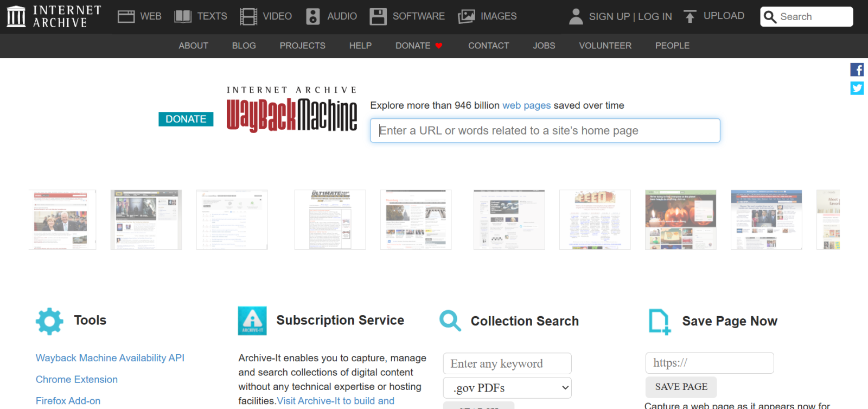Open the ULTIMATE archived site thumbnail
Viewport: 868px width, 409px height.
point(330,219)
